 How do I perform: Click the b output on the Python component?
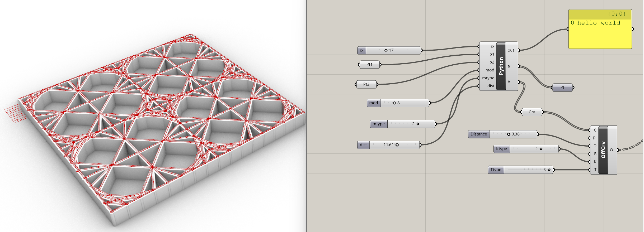click(509, 82)
